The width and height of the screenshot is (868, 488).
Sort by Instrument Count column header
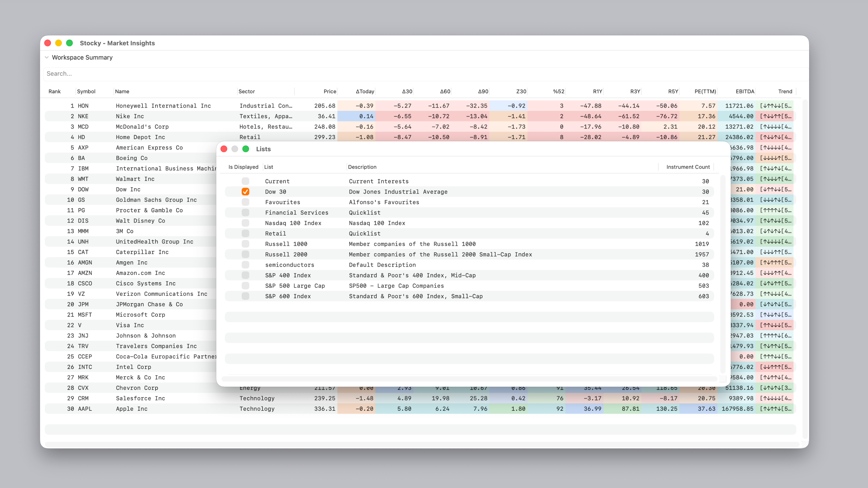(x=688, y=167)
